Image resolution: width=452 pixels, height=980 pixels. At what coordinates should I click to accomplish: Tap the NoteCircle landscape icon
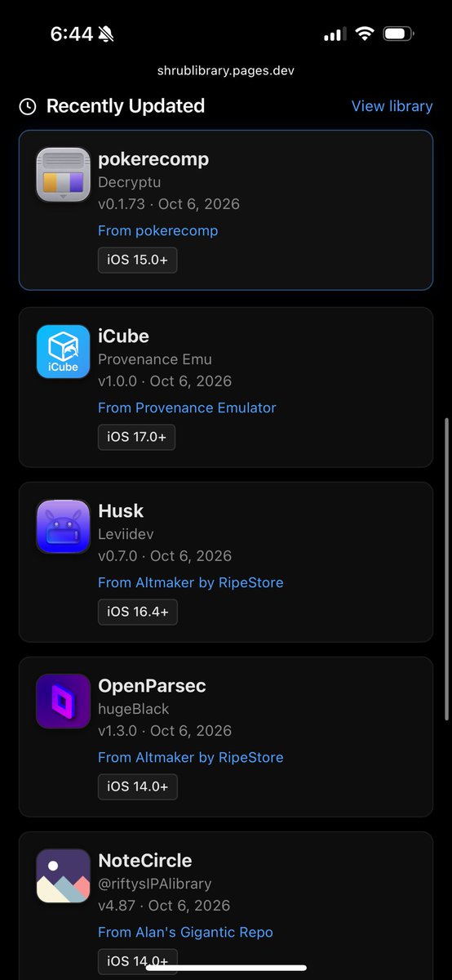(x=64, y=876)
